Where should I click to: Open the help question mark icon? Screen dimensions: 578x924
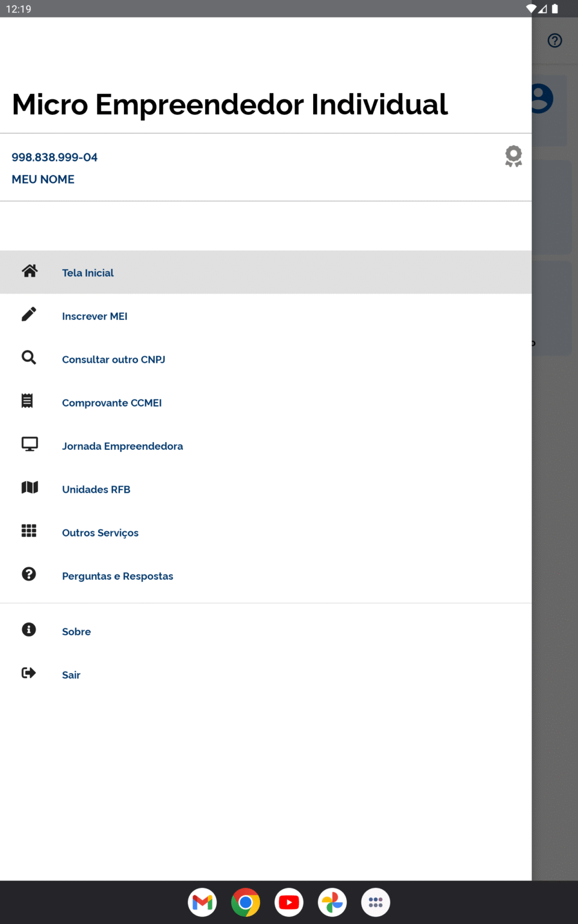(x=555, y=40)
